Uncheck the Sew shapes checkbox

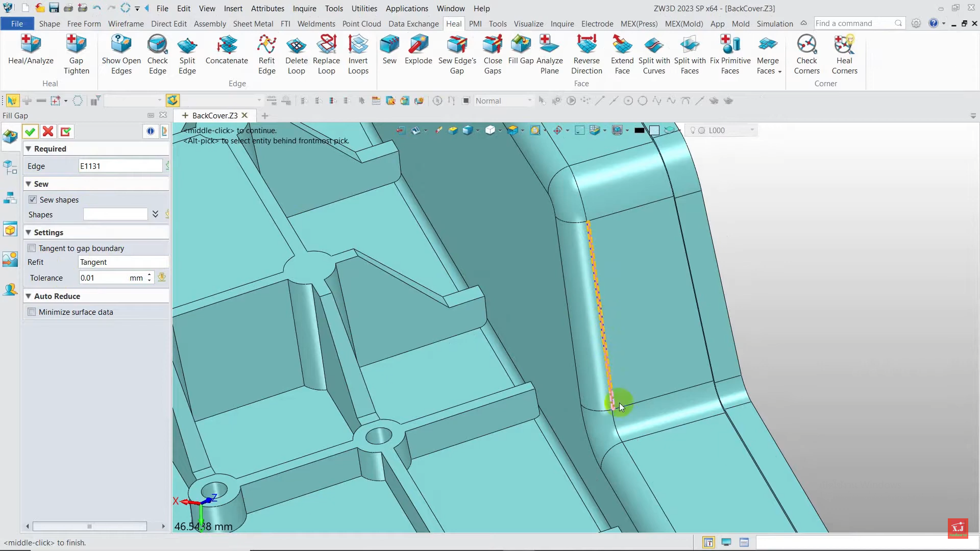point(33,199)
